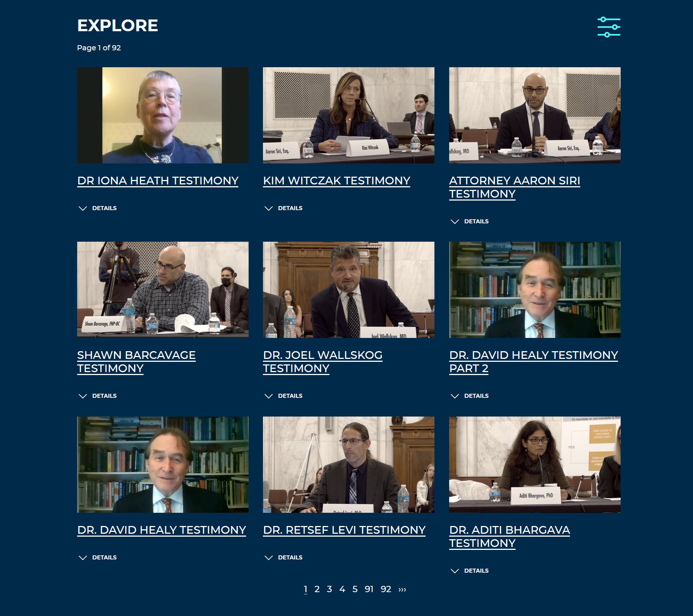Expand details under Kim Witczak Testimony

click(x=284, y=208)
